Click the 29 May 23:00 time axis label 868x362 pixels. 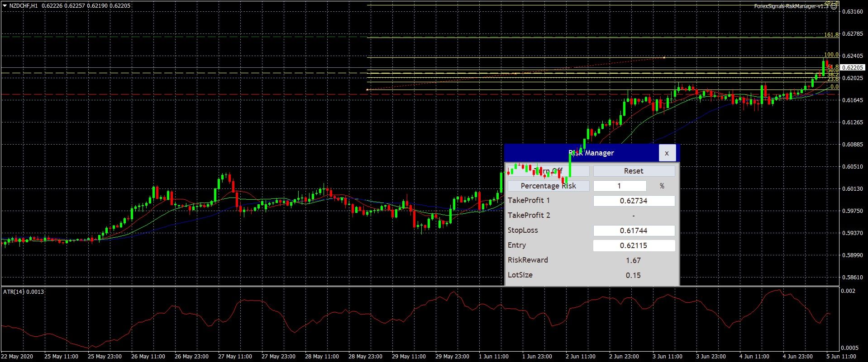click(452, 357)
